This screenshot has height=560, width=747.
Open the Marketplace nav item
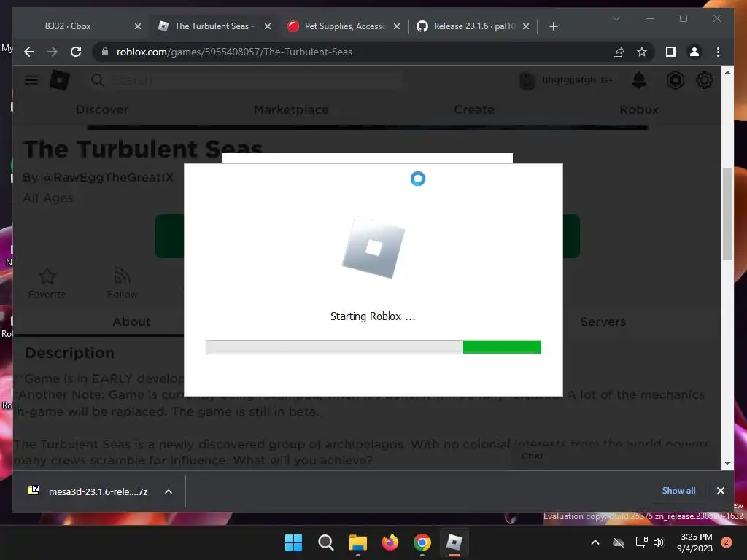pyautogui.click(x=291, y=109)
